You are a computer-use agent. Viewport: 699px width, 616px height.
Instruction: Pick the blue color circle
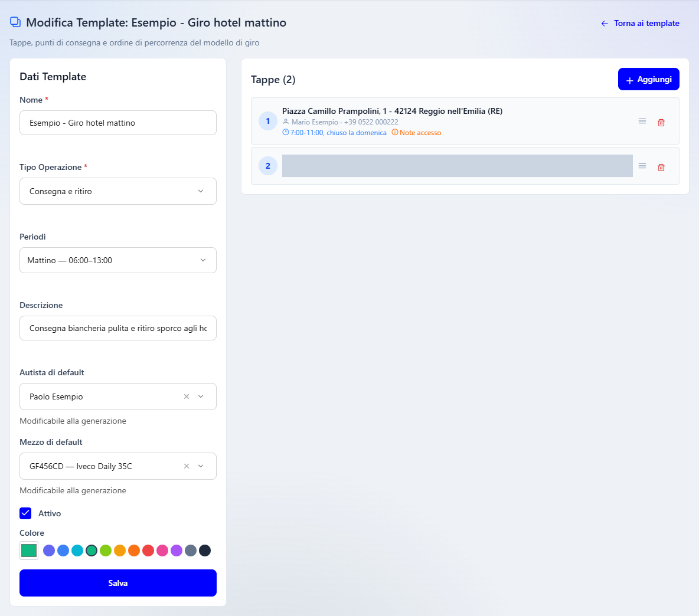point(63,551)
